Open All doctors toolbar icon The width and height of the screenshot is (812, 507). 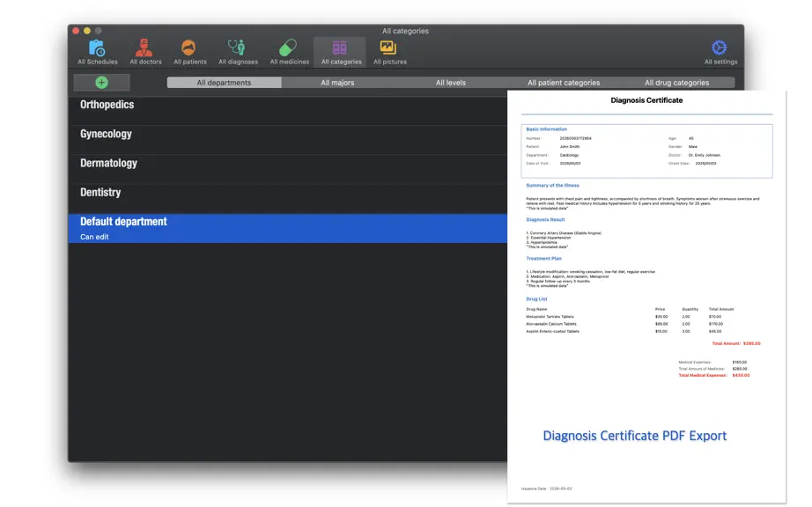point(145,52)
